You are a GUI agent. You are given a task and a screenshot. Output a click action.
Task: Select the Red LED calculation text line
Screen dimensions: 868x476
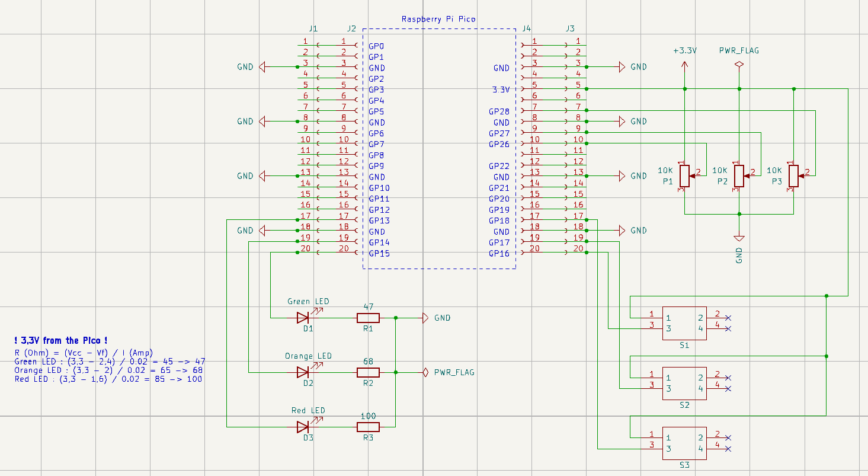coord(108,379)
